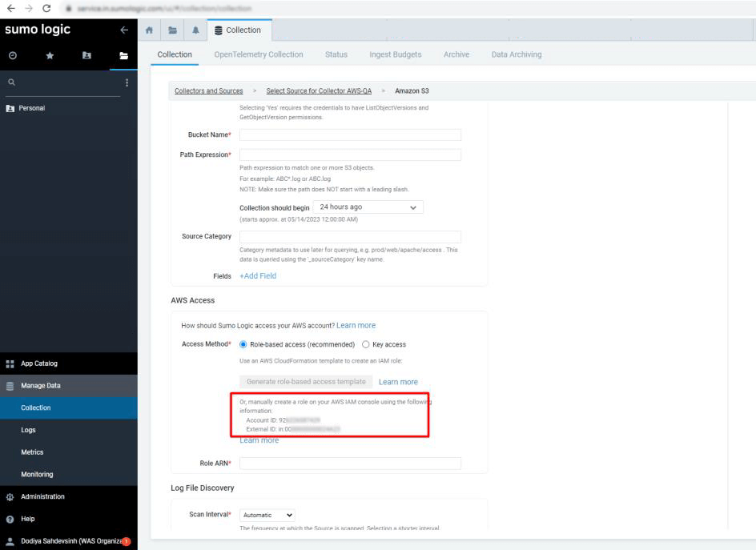The image size is (756, 550).
Task: Select Role-based access radio button
Action: (x=243, y=344)
